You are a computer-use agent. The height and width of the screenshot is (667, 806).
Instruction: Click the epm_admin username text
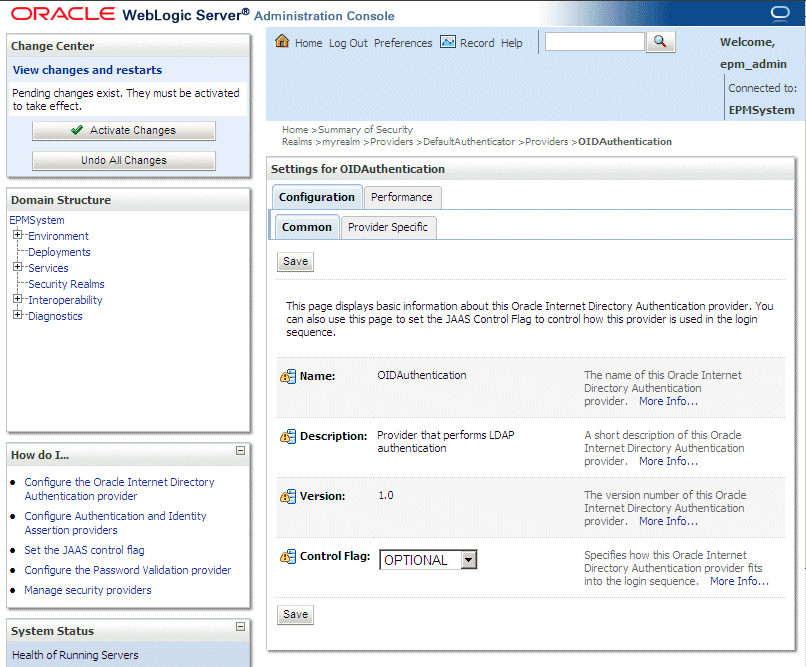(x=753, y=64)
